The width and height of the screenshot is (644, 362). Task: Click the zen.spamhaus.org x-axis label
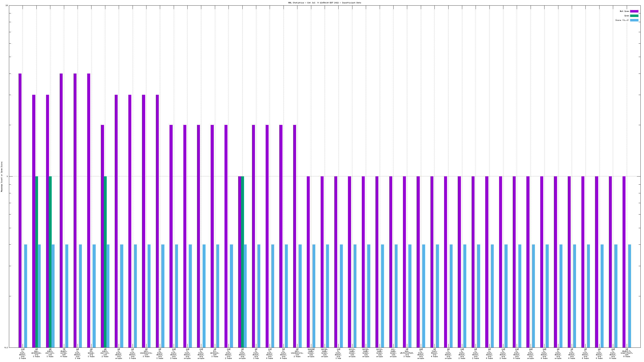36,354
